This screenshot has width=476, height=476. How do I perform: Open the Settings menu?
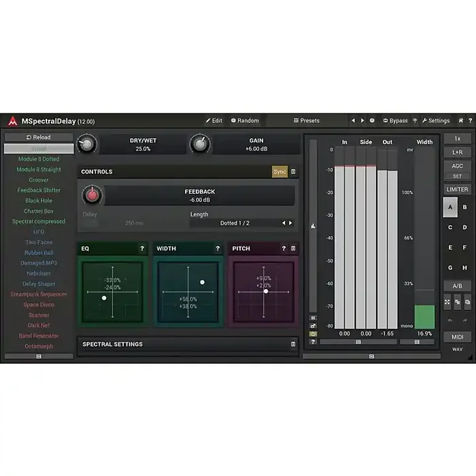(436, 120)
